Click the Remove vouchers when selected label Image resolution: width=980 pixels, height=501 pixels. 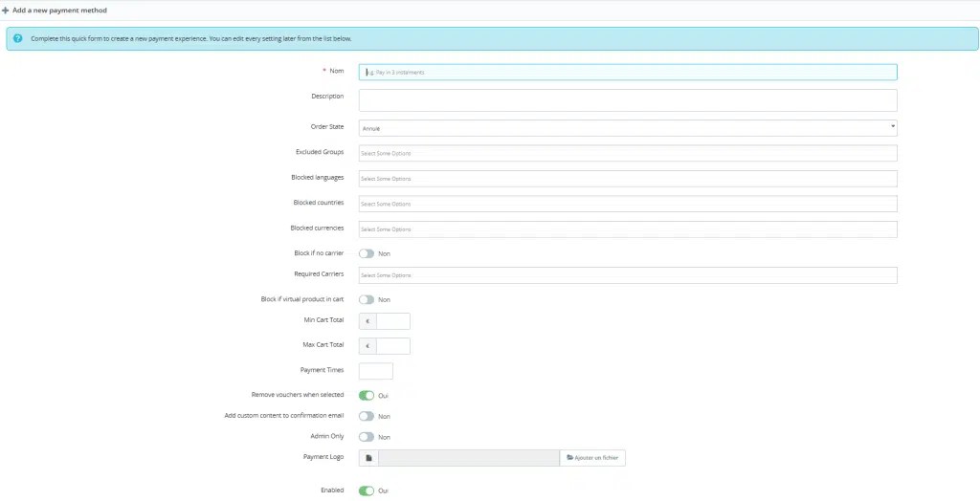tap(298, 395)
